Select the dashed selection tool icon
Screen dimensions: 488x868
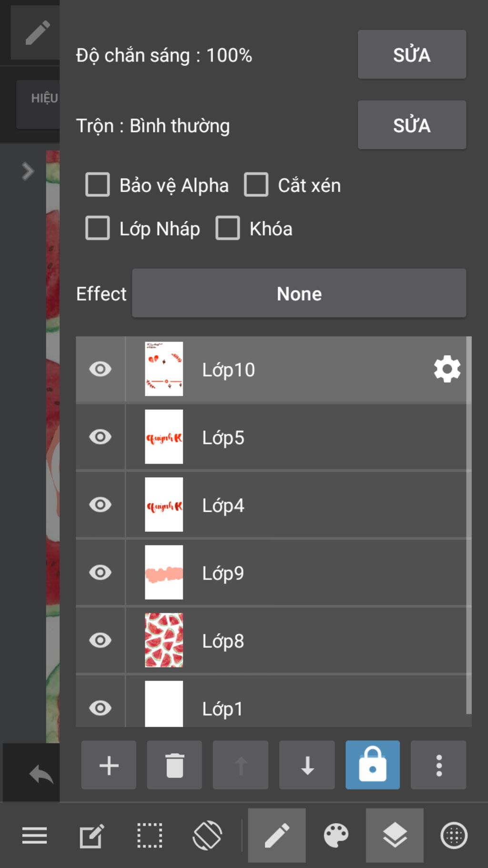point(150,836)
